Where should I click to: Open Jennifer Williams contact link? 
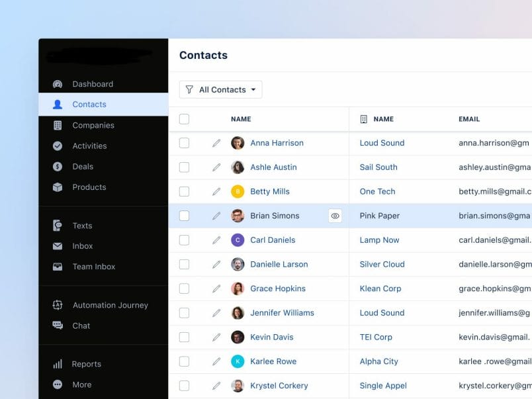point(283,313)
